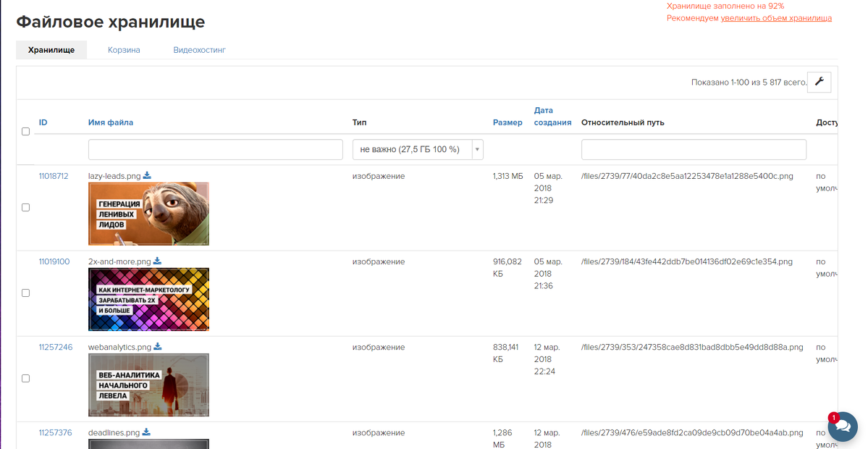
Task: Tick the checkbox for webanalytics.png row
Action: tap(26, 378)
